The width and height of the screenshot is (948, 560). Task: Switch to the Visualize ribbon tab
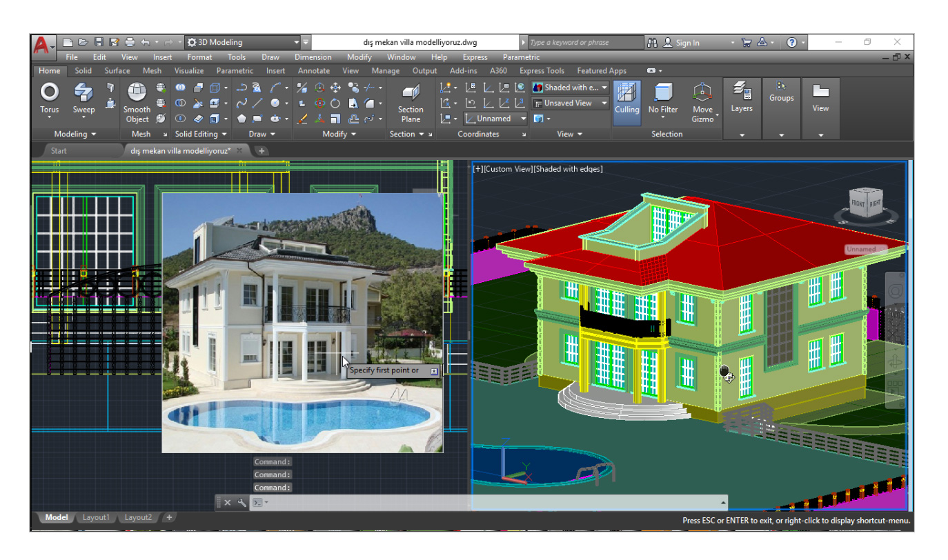[x=189, y=70]
